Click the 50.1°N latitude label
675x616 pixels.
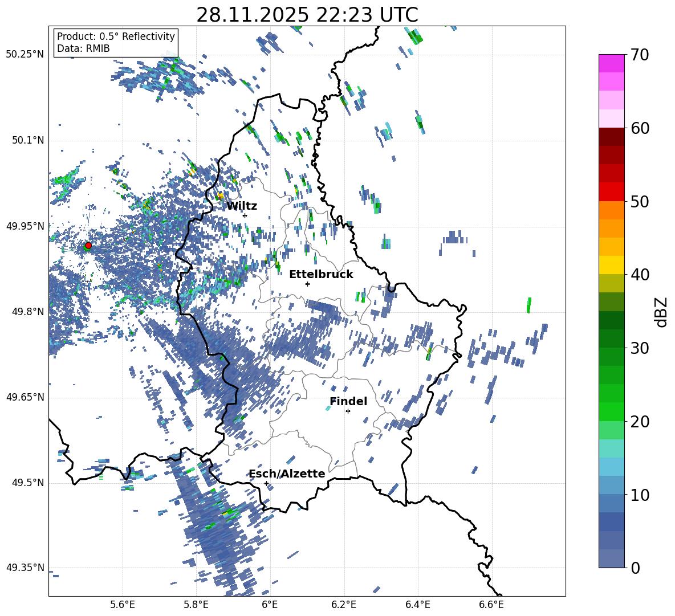click(x=27, y=140)
